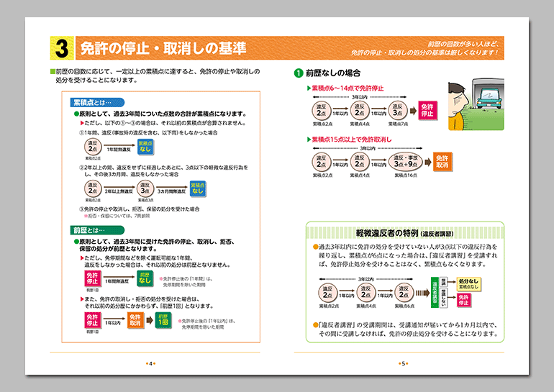The height and width of the screenshot is (392, 554).
Task: Click the 3カ月間無違反 arrow label
Action: 171,191
